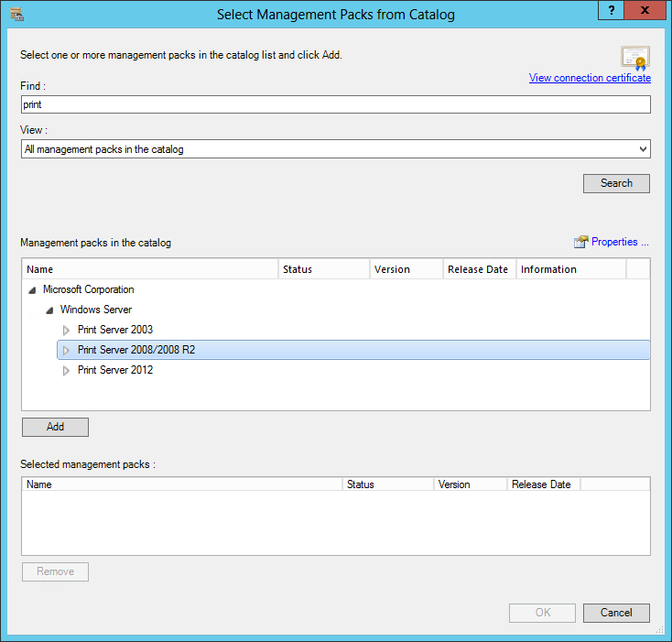The image size is (672, 642).
Task: Click the connection certificate icon
Action: click(x=635, y=58)
